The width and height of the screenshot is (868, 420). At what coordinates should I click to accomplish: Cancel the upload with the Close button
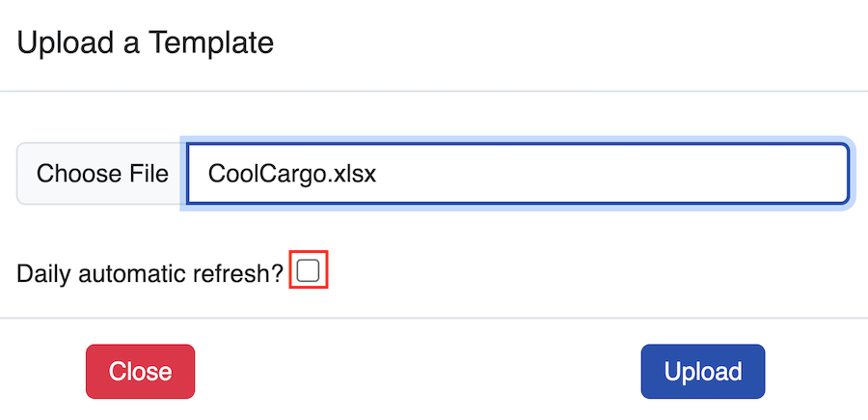pyautogui.click(x=140, y=372)
